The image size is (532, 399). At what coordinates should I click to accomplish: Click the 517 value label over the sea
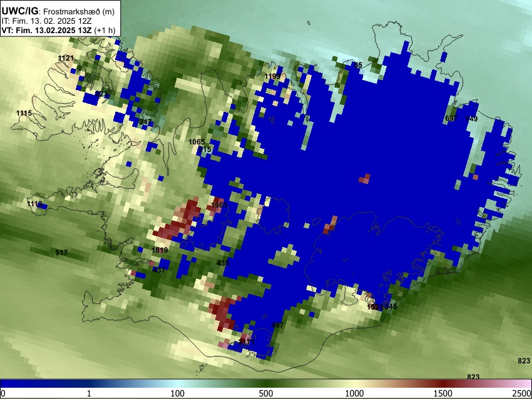(61, 253)
